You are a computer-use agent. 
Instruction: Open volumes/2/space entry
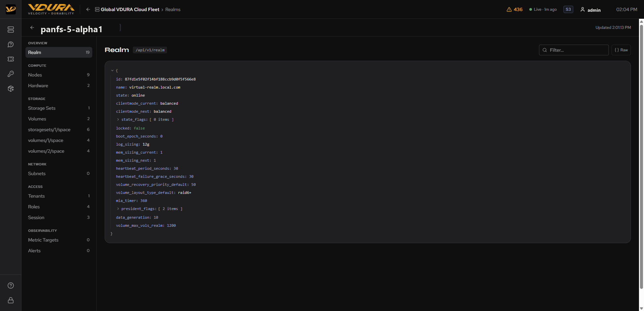[x=59, y=151]
